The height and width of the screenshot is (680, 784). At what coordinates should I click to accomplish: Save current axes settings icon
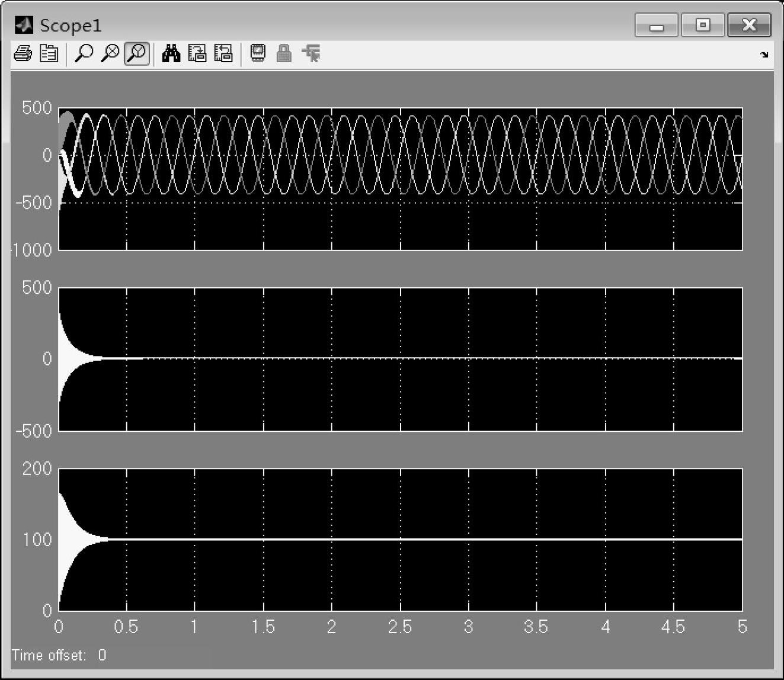point(197,54)
